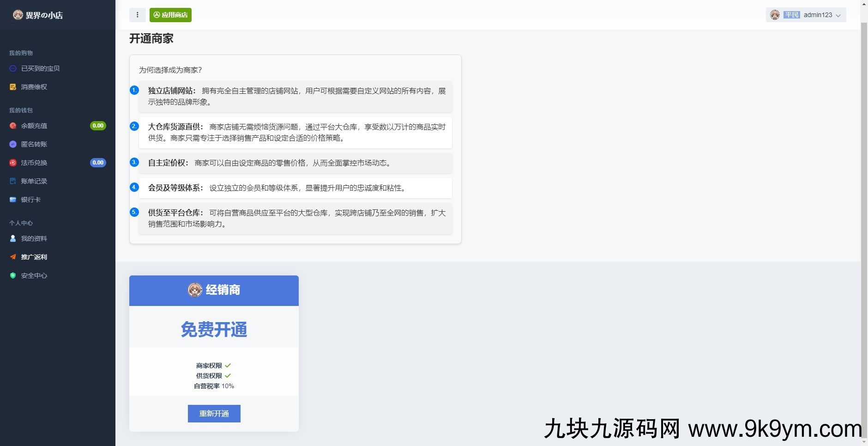Click the 已买到的宝贝 sidebar icon

click(x=13, y=68)
